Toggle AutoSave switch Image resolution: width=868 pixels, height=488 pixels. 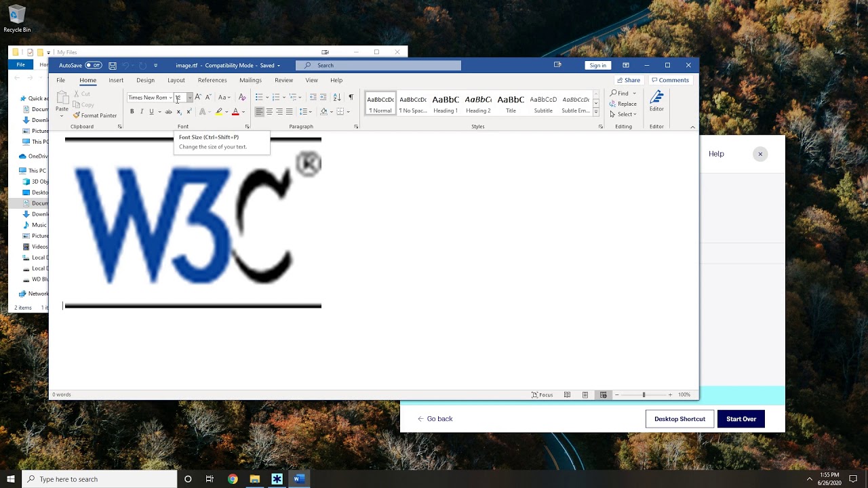click(93, 66)
